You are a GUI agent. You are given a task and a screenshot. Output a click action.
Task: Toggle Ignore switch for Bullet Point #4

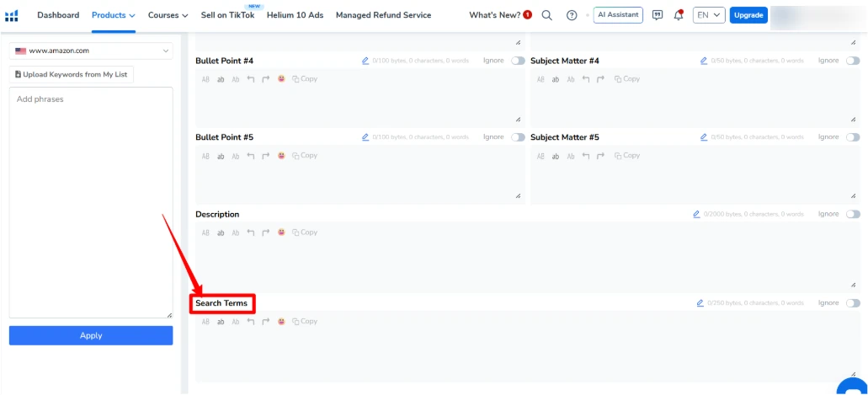point(517,61)
